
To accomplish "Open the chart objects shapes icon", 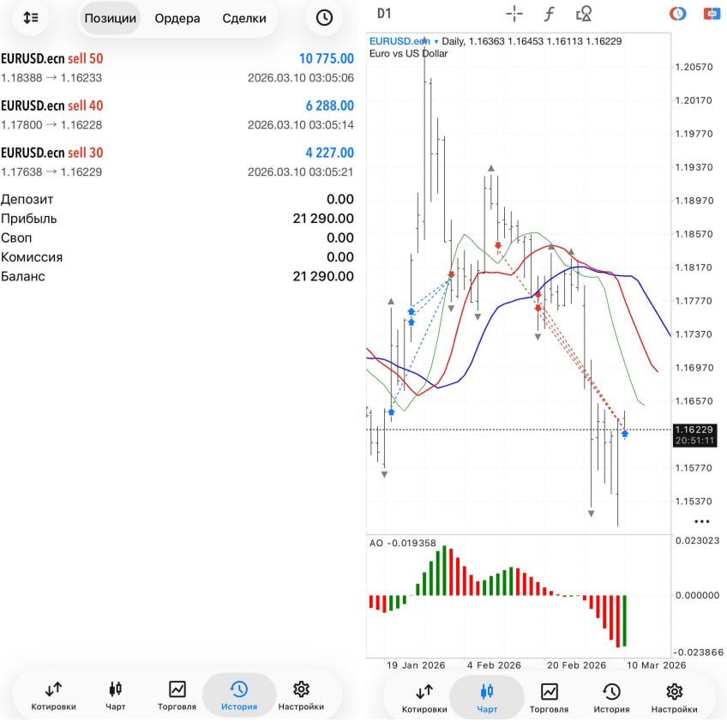I will (x=584, y=14).
